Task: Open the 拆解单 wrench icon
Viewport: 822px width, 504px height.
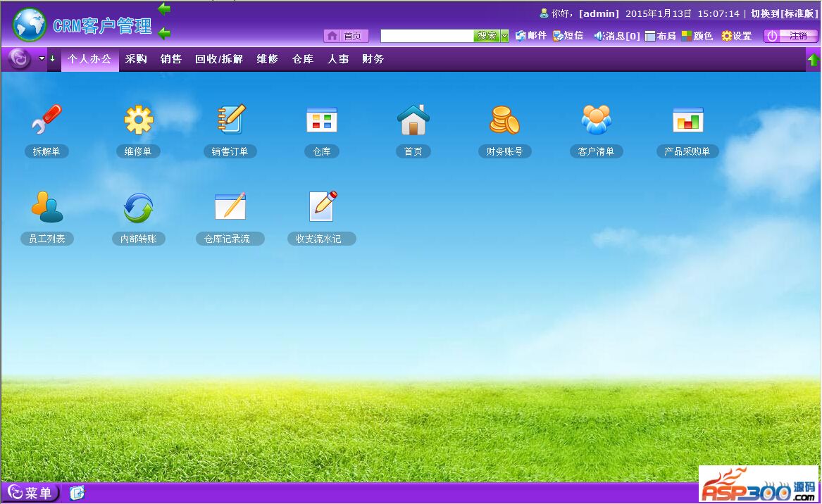Action: 46,120
